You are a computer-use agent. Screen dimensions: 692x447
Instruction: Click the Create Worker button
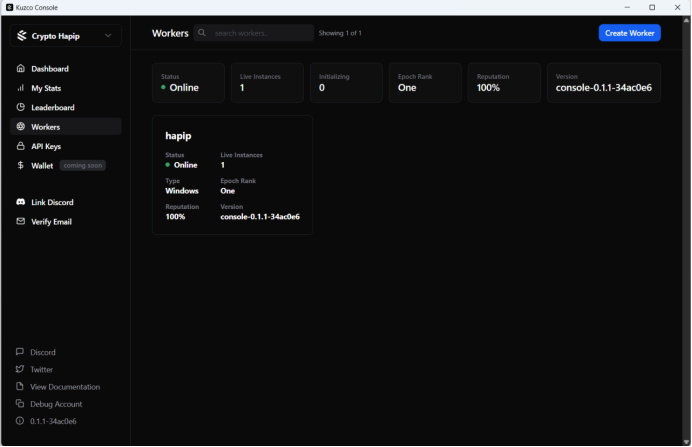[629, 33]
